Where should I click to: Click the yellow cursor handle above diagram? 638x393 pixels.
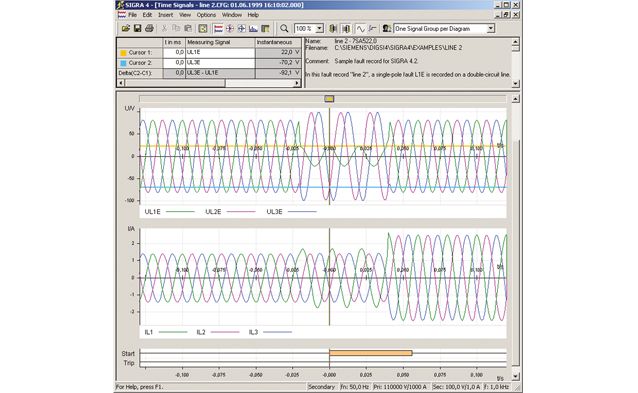329,99
